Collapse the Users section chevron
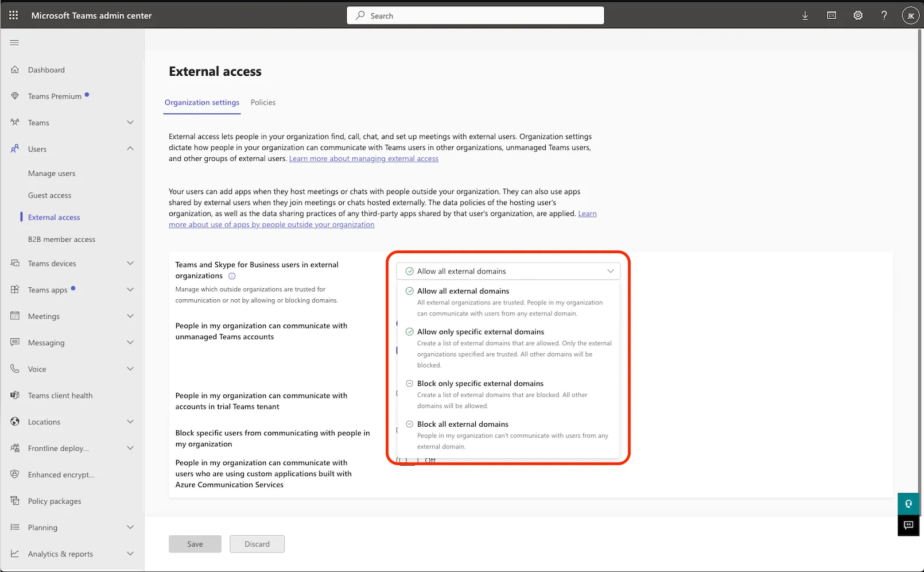924x572 pixels. 130,149
